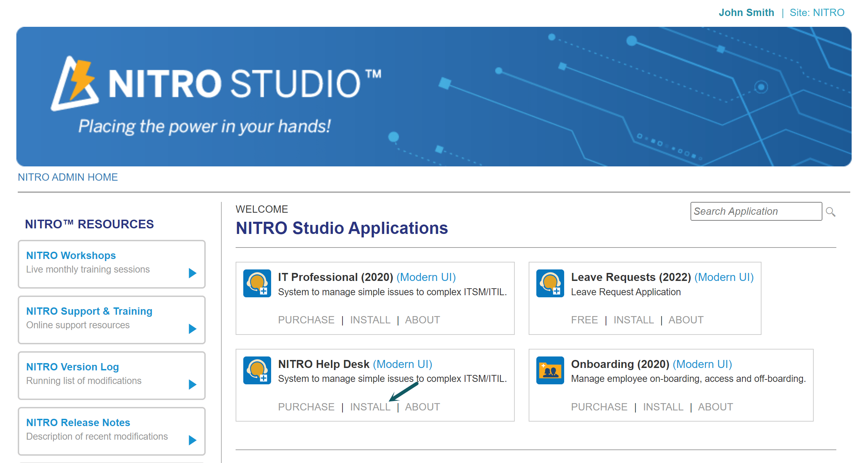Purchase Onboarding (2020)

(x=599, y=407)
